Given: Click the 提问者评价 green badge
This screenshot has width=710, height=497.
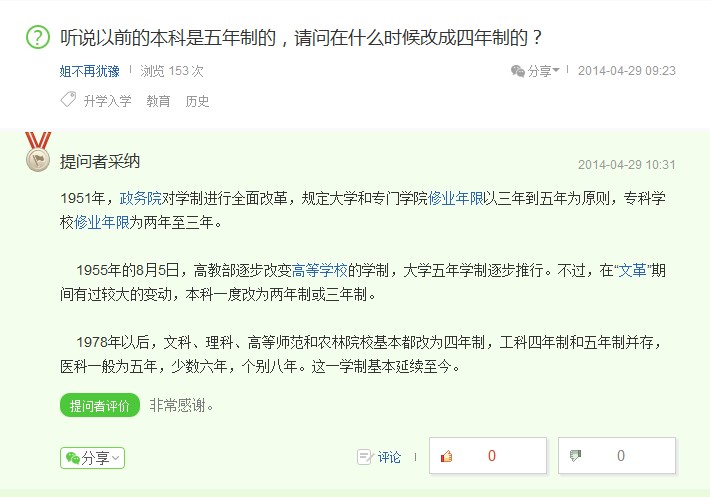Looking at the screenshot, I should coord(99,405).
